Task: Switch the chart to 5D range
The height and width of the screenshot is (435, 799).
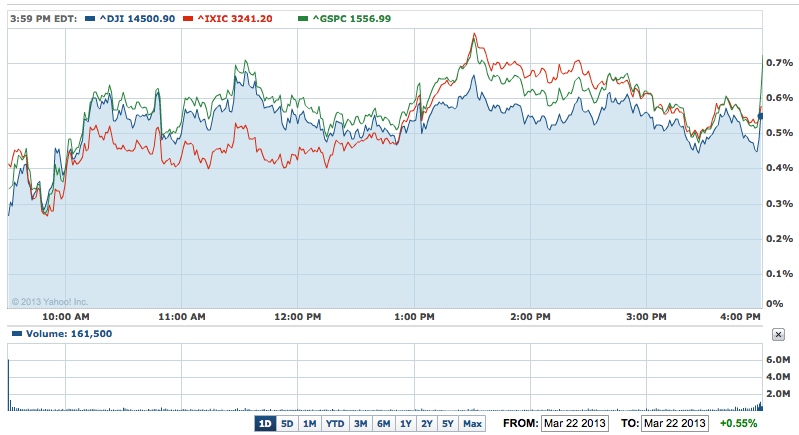Action: click(287, 424)
